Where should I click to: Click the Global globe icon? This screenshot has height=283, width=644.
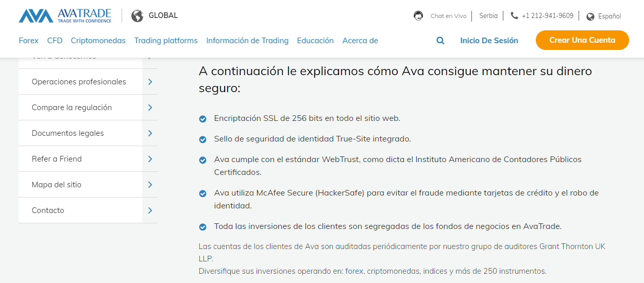[137, 16]
